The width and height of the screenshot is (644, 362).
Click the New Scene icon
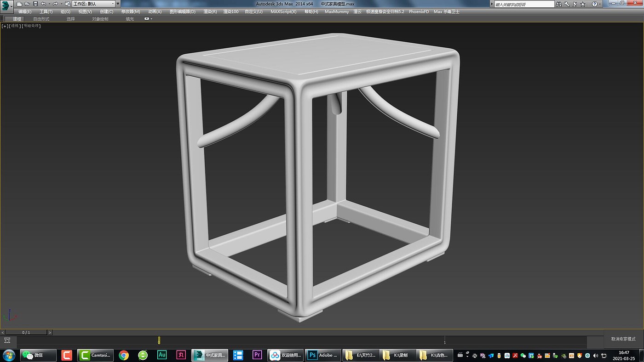19,4
